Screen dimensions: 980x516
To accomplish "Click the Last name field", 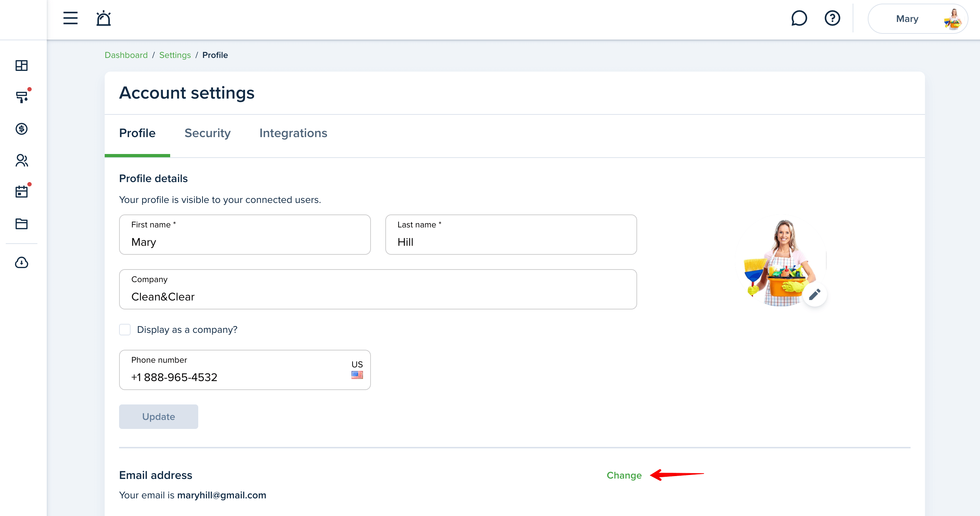I will tap(511, 234).
